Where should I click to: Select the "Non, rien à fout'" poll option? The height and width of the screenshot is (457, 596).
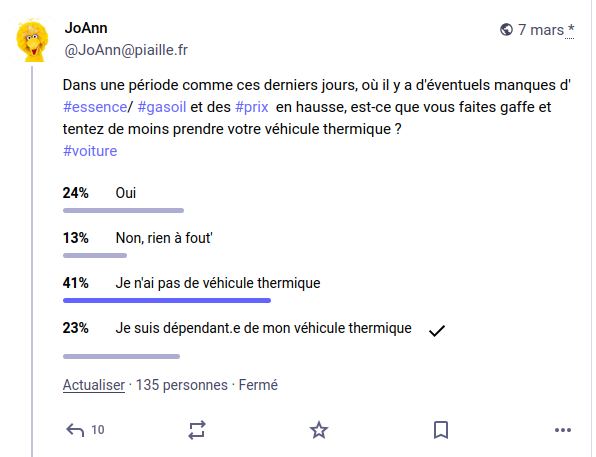[164, 238]
